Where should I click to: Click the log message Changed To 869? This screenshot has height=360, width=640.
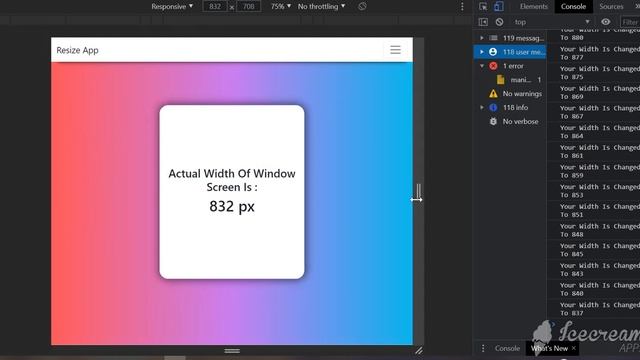pos(600,92)
